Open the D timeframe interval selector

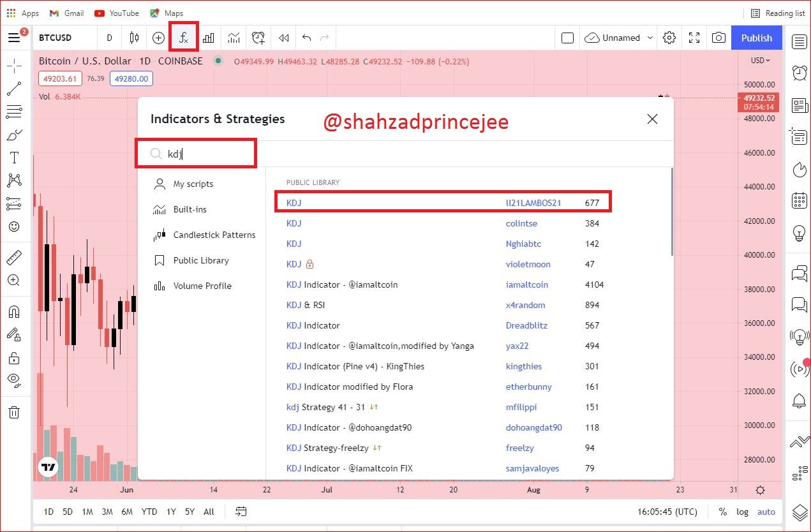109,38
